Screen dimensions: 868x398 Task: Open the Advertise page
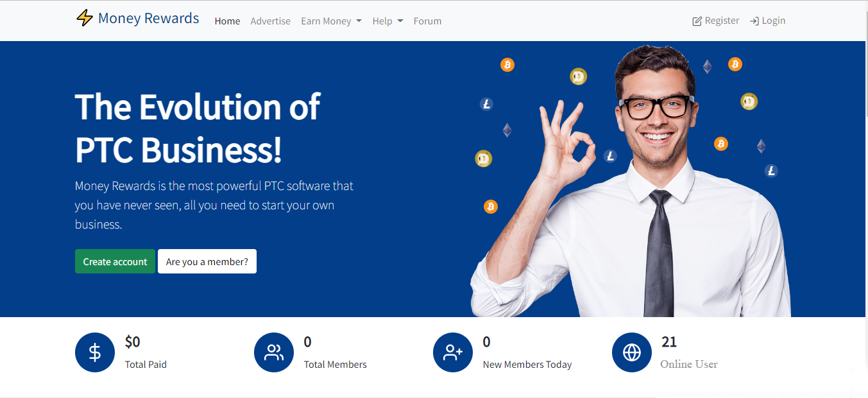(270, 21)
